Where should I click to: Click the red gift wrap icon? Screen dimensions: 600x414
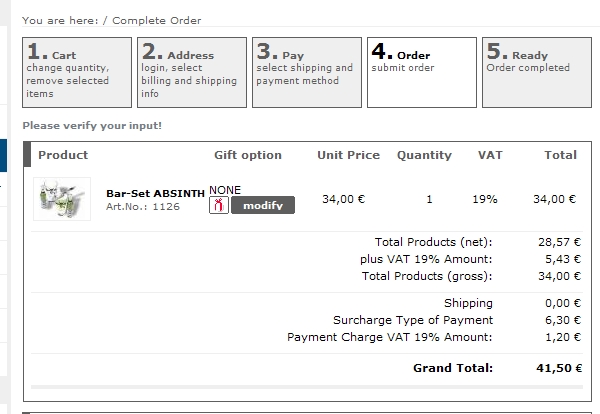(219, 205)
